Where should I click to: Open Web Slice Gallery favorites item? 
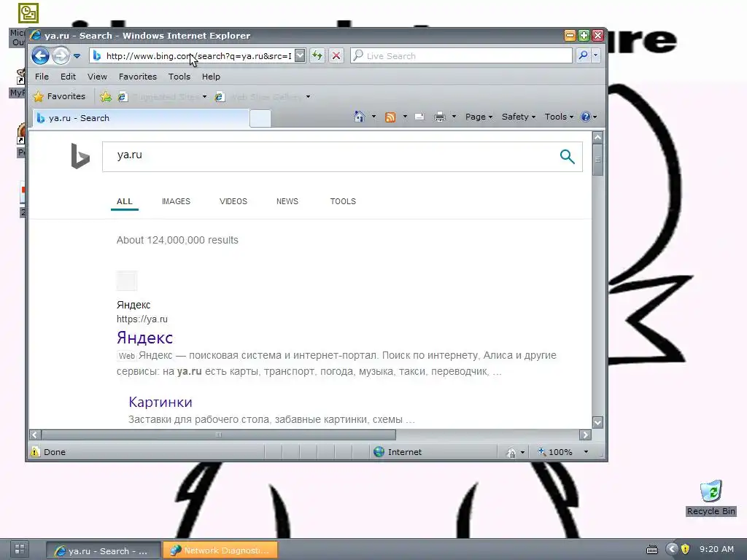point(258,97)
